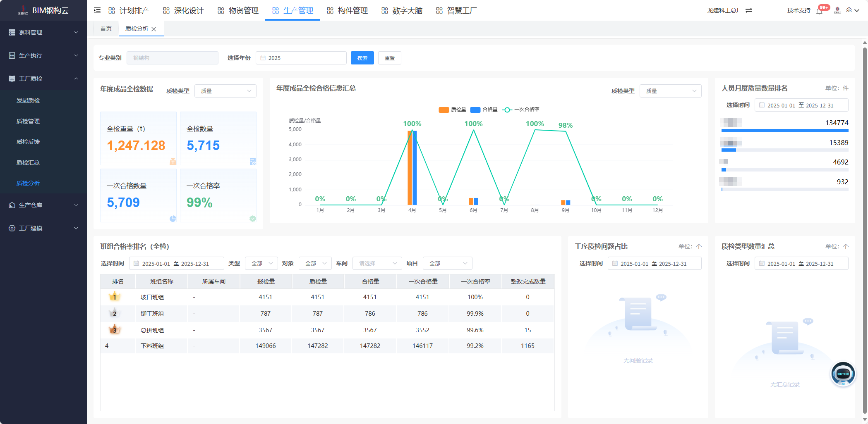Image resolution: width=868 pixels, height=424 pixels.
Task: Click the 智慧工厂 grid icon
Action: pyautogui.click(x=439, y=10)
